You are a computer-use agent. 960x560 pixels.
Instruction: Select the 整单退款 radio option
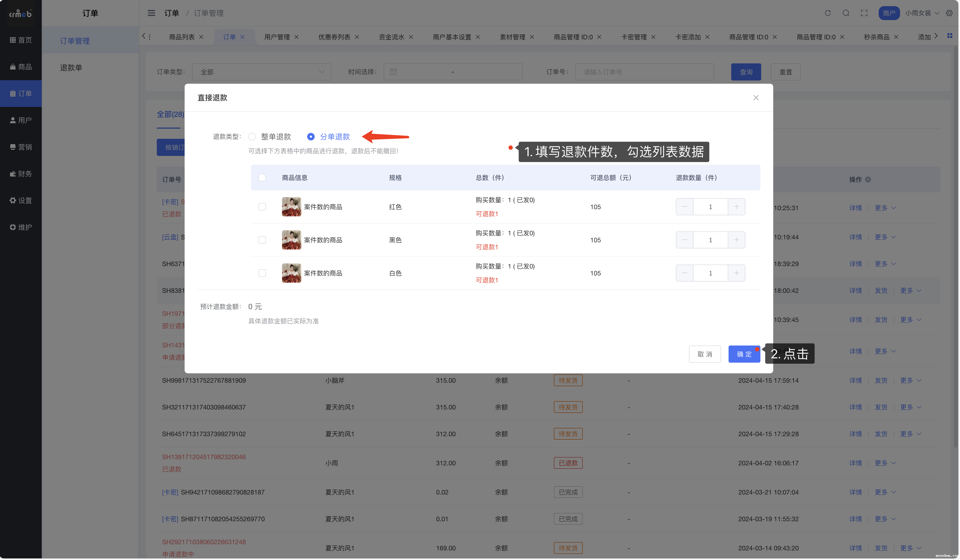click(x=252, y=137)
